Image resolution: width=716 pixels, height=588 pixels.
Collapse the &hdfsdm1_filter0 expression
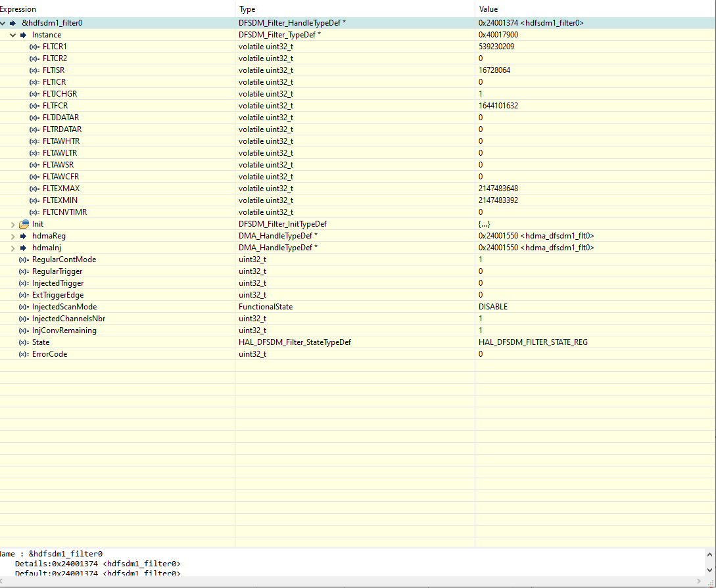[x=4, y=22]
